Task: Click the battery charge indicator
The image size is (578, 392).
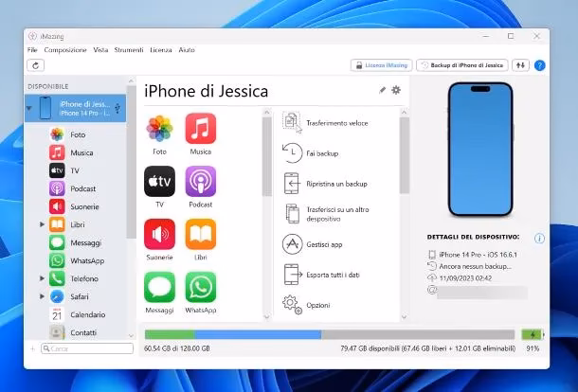Action: [533, 334]
